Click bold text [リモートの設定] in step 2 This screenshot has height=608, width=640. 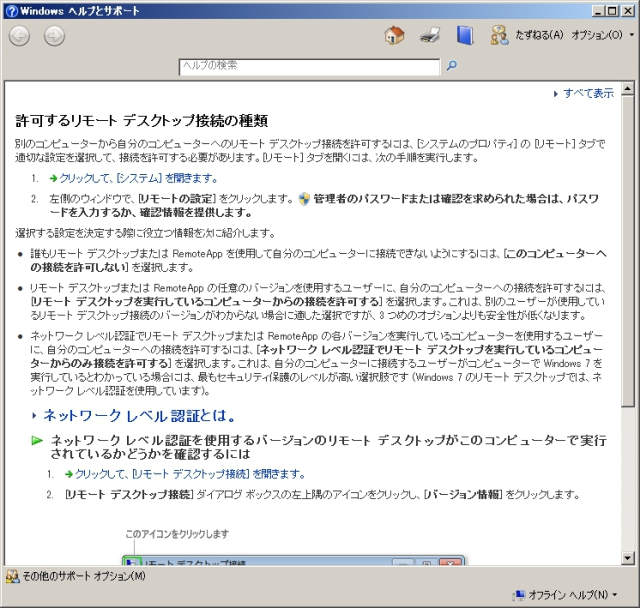pos(177,199)
